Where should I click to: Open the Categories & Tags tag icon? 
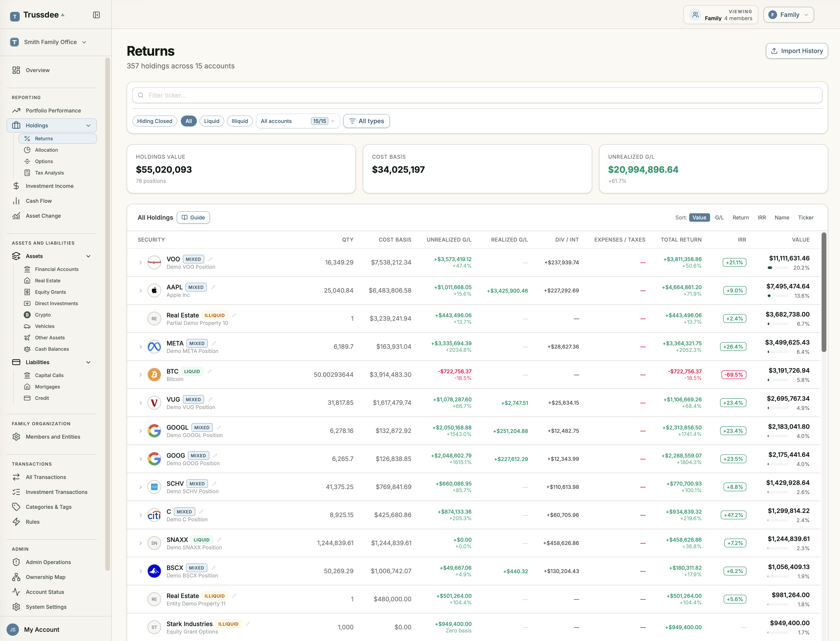tap(16, 507)
